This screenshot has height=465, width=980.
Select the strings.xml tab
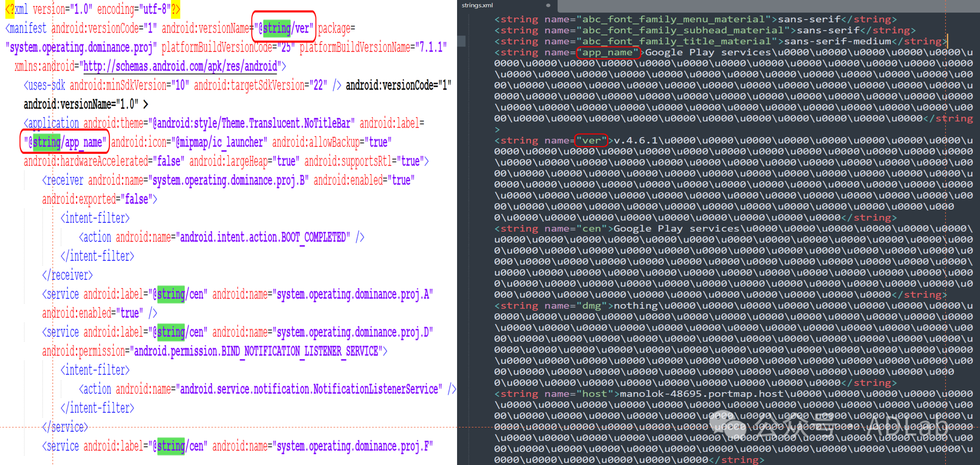click(477, 5)
